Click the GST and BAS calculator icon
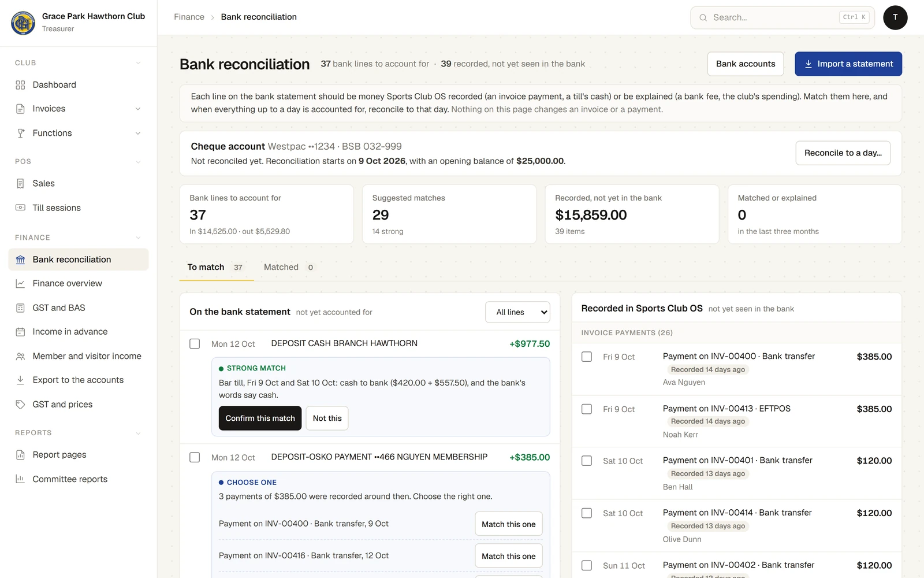 (20, 307)
